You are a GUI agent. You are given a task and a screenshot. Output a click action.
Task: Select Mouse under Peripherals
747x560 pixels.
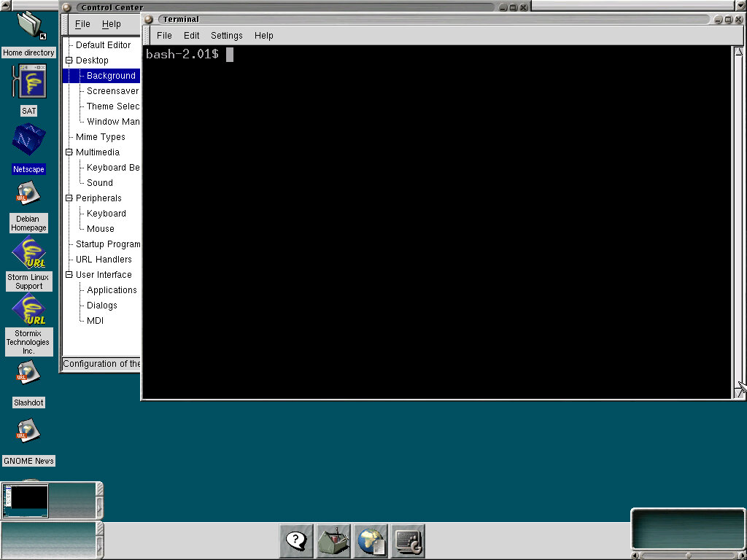[101, 229]
